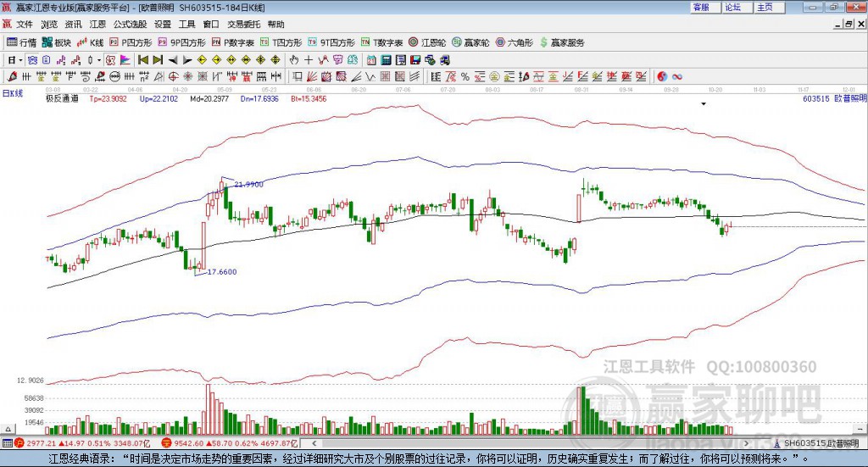The width and height of the screenshot is (868, 467).
Task: Open the 设置 menu
Action: (x=163, y=25)
